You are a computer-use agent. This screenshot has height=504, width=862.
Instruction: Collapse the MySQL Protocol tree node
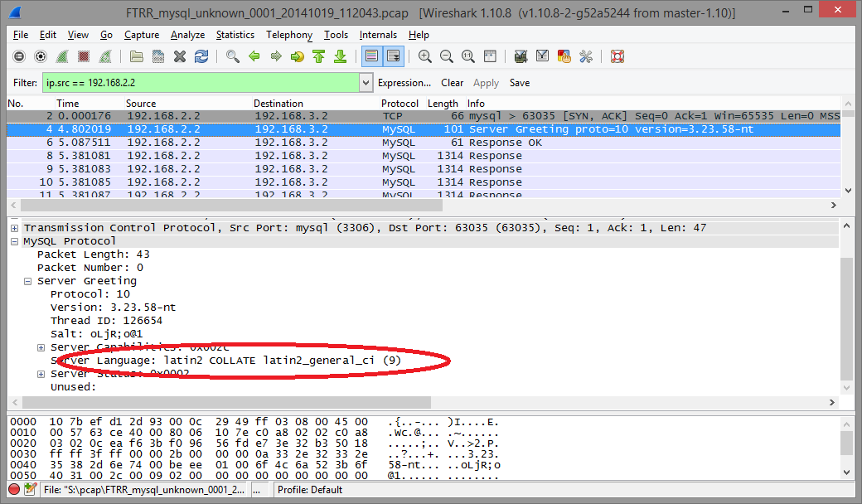(x=15, y=241)
